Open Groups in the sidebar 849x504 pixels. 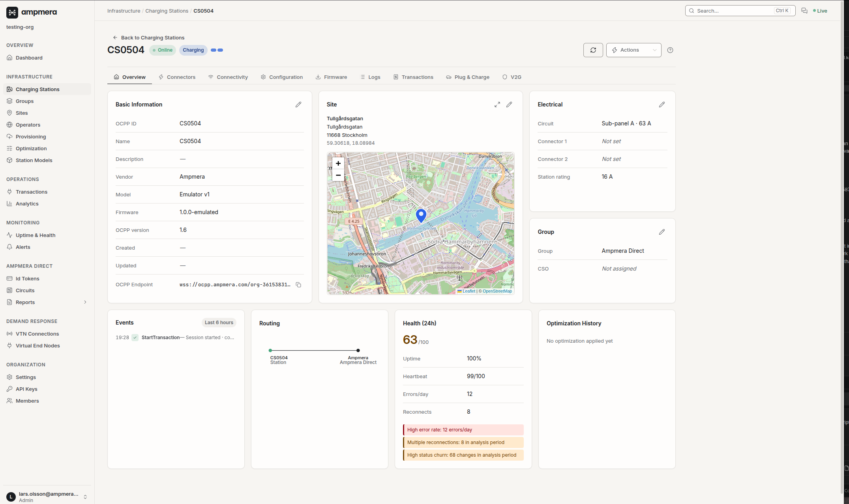point(47,101)
